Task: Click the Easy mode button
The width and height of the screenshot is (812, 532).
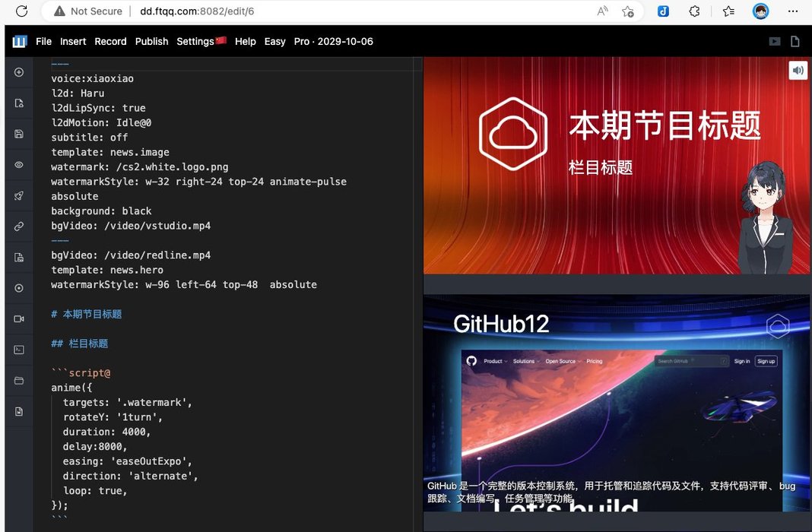Action: (x=274, y=42)
